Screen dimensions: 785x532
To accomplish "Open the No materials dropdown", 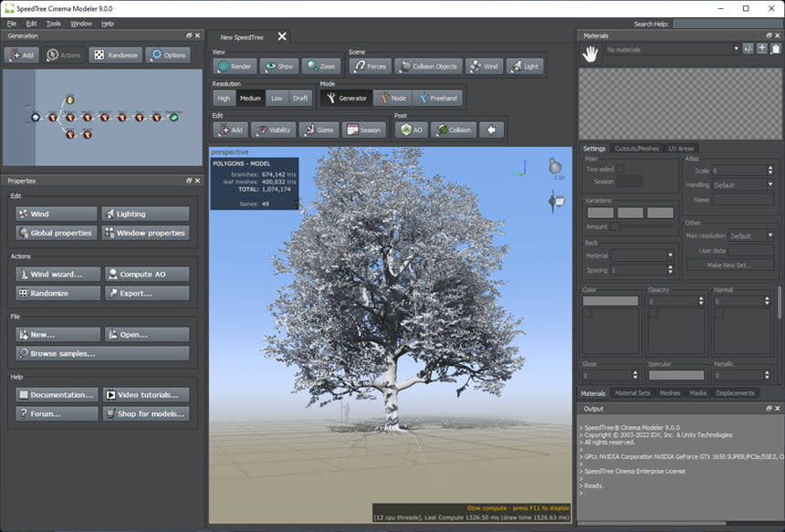I will 672,49.
